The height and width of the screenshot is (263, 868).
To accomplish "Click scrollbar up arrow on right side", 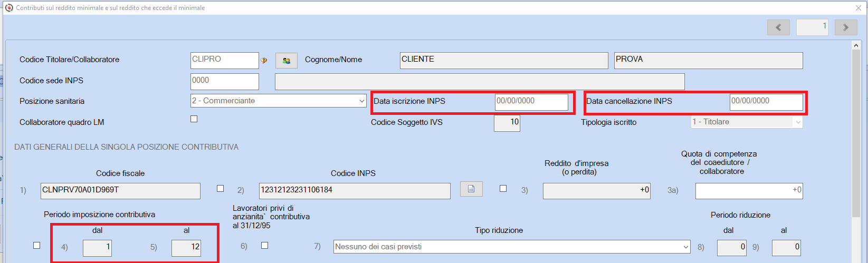I will point(856,46).
